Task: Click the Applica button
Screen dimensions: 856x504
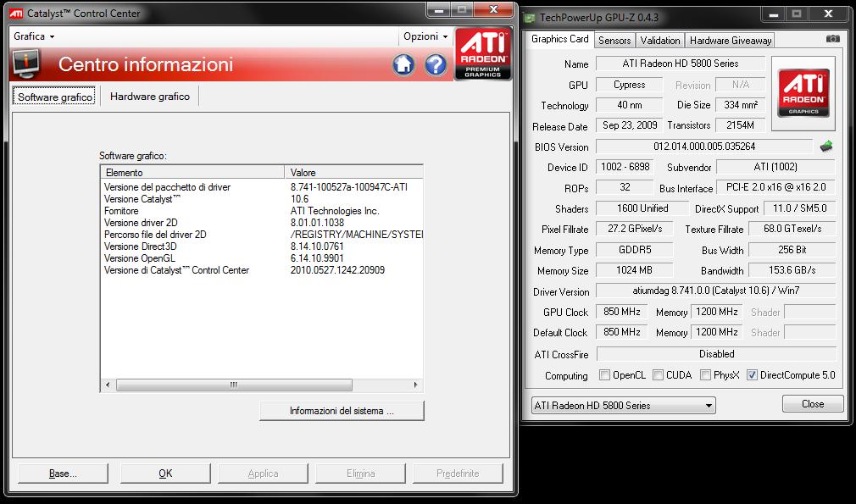Action: (x=263, y=474)
